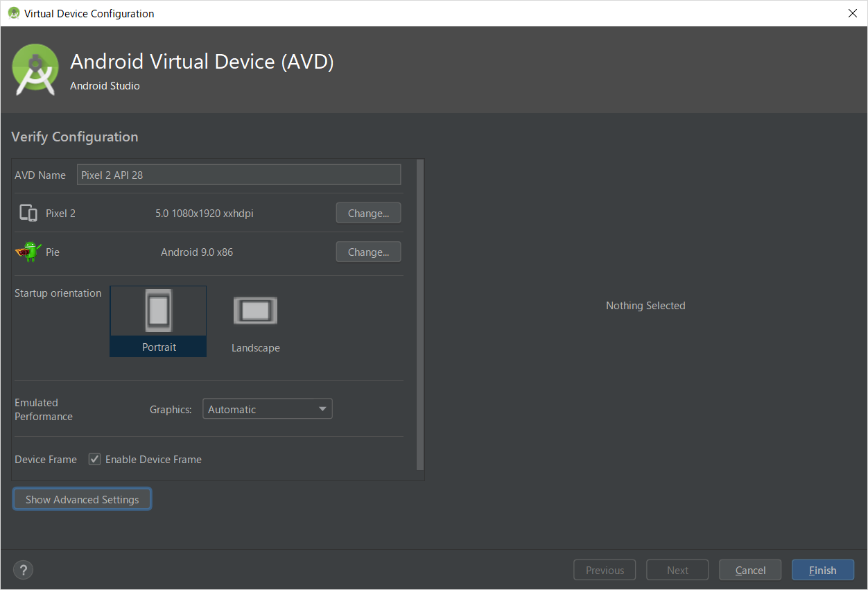Click the 'Android 9.0 x86' text
Viewport: 868px width, 590px height.
click(197, 252)
